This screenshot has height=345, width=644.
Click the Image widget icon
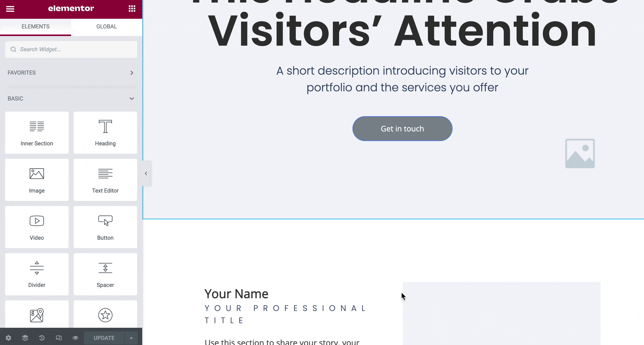(x=37, y=180)
